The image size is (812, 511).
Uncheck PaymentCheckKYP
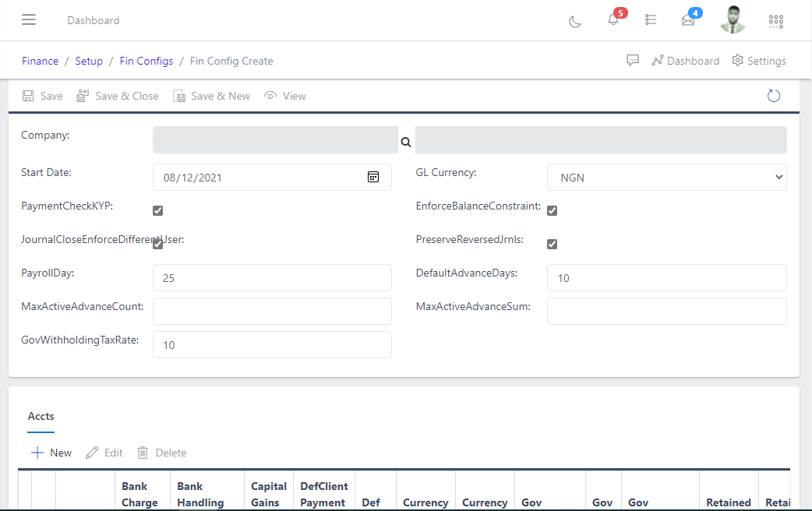pos(157,210)
